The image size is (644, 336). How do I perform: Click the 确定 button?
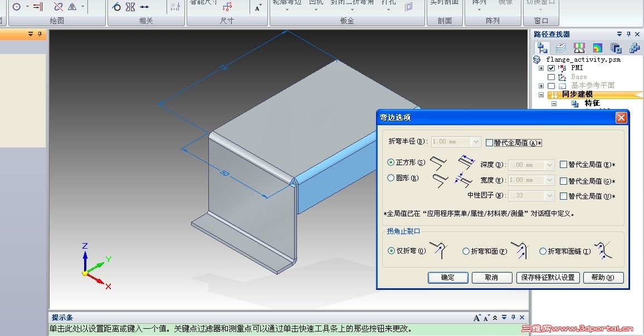pos(448,278)
